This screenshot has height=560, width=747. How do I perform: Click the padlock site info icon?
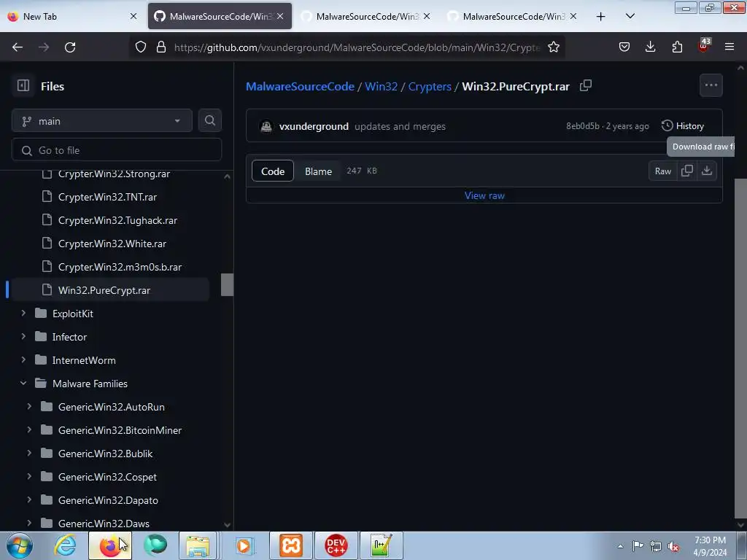click(x=161, y=47)
